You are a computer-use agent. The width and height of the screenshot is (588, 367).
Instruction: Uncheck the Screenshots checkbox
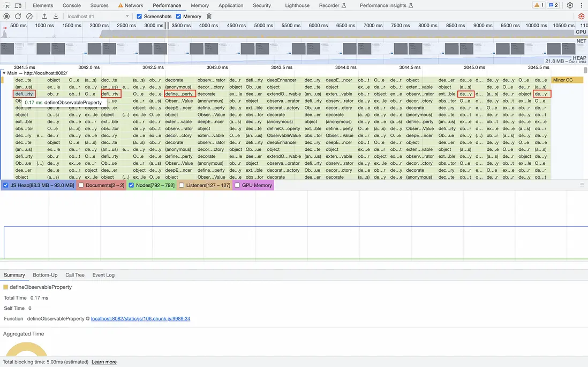point(140,17)
